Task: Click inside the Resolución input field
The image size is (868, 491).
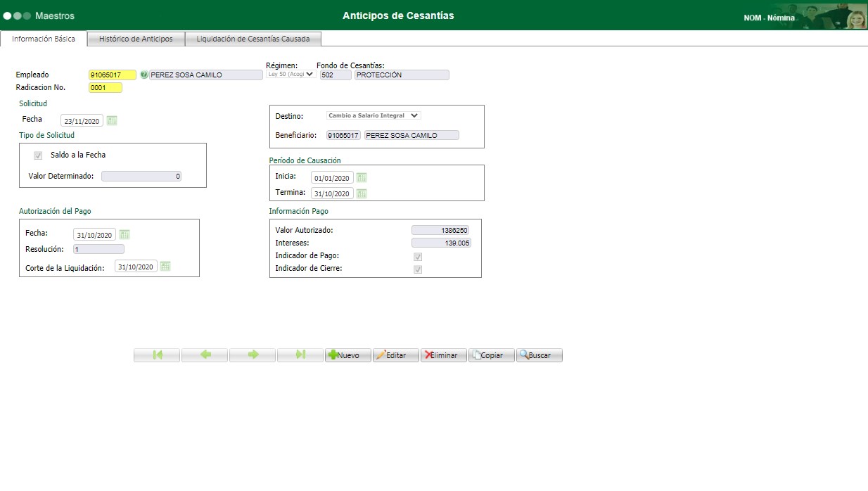Action: (x=98, y=248)
